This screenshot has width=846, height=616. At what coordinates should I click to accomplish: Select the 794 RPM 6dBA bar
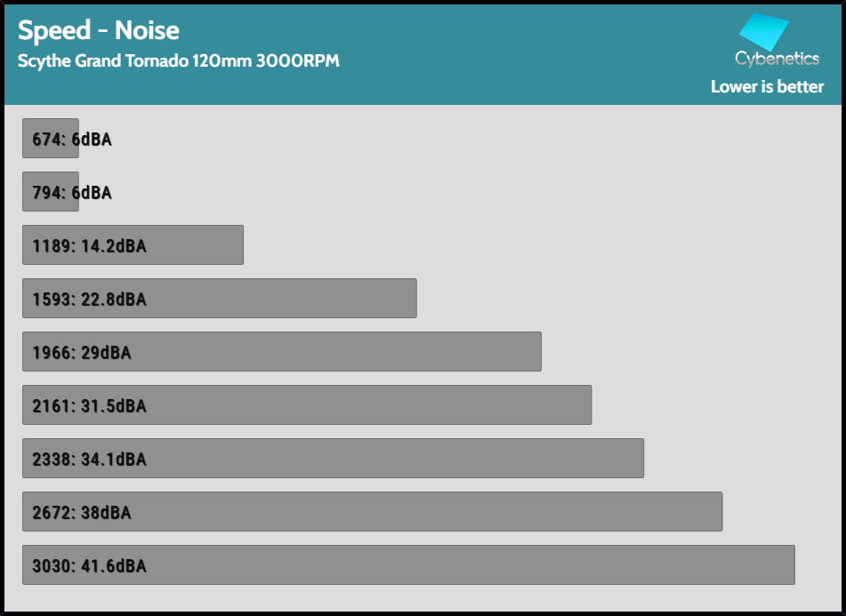click(x=50, y=192)
